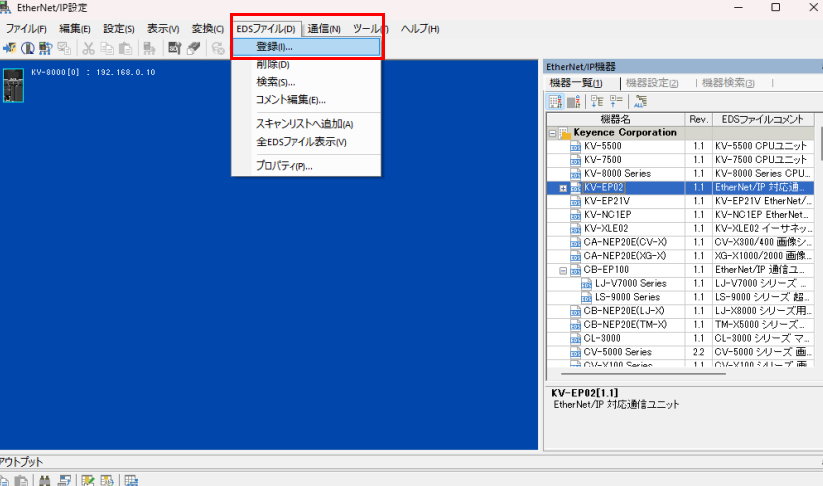Click the EDSファイル(D) menu header

[x=266, y=29]
